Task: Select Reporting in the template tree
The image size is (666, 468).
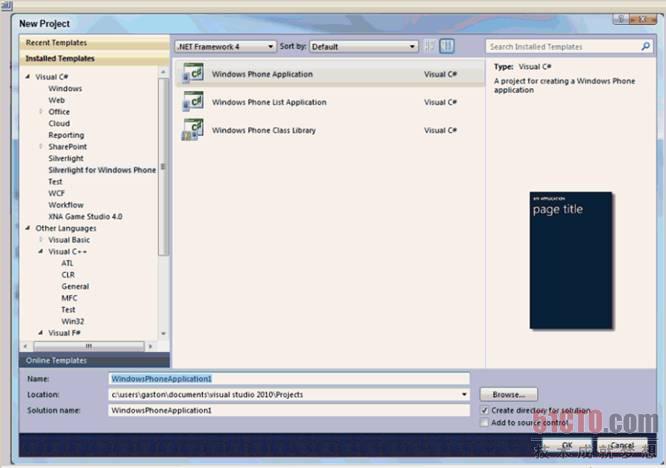Action: [x=66, y=135]
